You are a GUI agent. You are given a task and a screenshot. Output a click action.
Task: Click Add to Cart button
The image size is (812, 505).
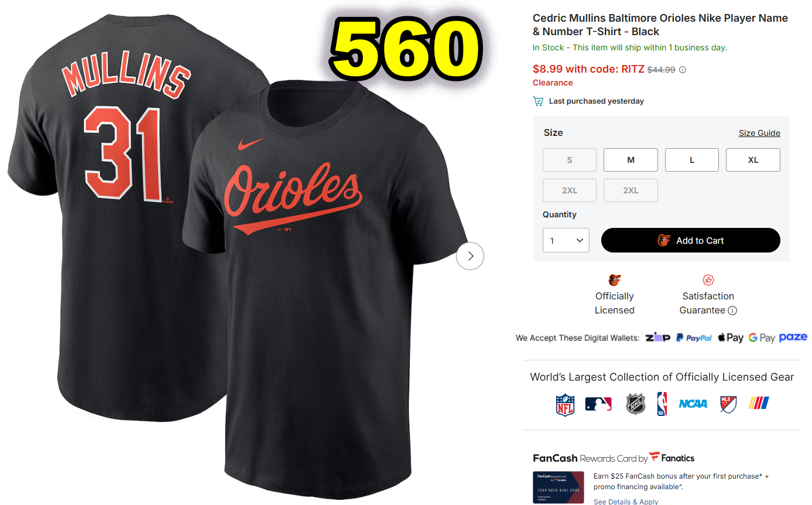tap(691, 240)
